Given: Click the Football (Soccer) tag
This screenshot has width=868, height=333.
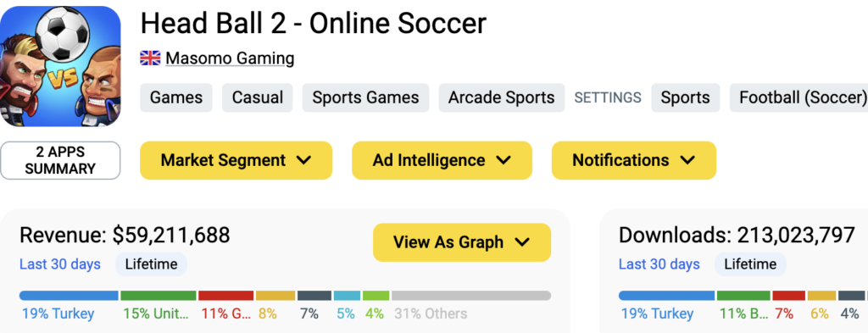Looking at the screenshot, I should tap(798, 98).
